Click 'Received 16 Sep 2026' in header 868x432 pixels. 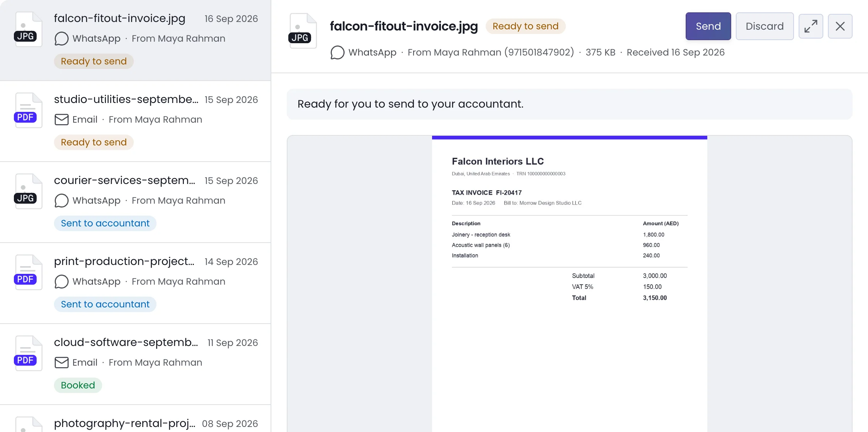coord(675,52)
